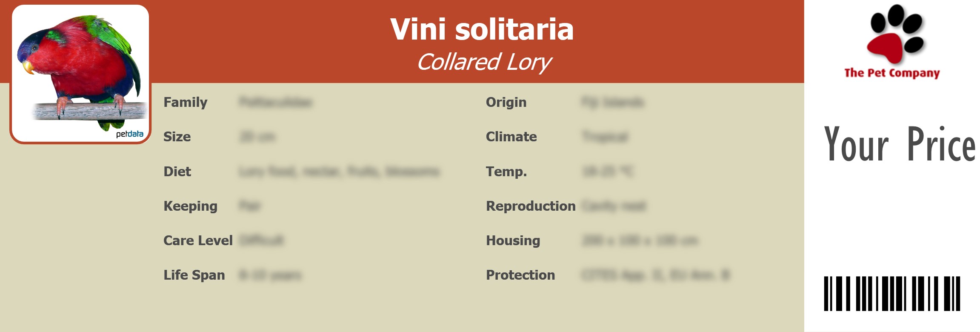Click the 'Your Price' text
The height and width of the screenshot is (332, 980).
click(899, 145)
